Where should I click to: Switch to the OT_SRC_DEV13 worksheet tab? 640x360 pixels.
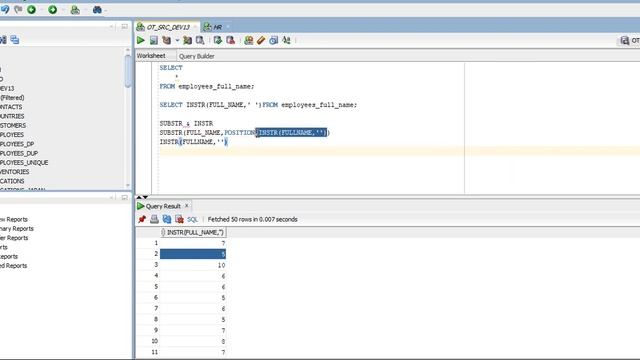[168, 27]
